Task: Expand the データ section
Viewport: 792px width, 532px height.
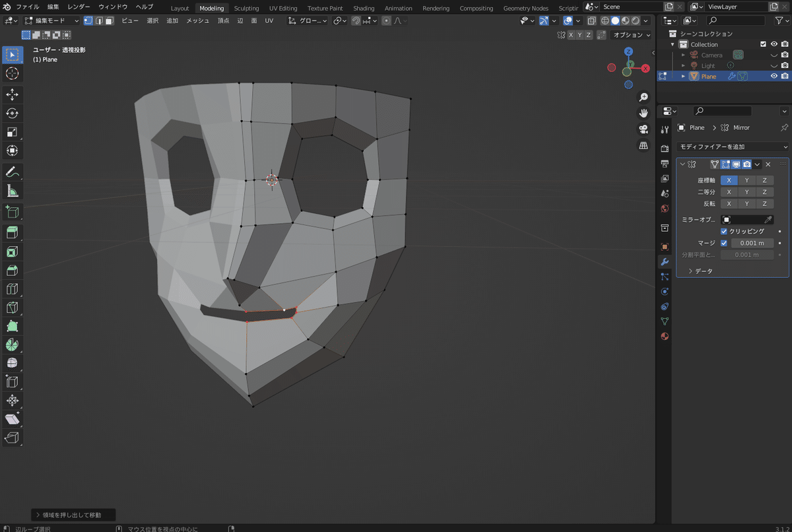Action: [x=701, y=271]
